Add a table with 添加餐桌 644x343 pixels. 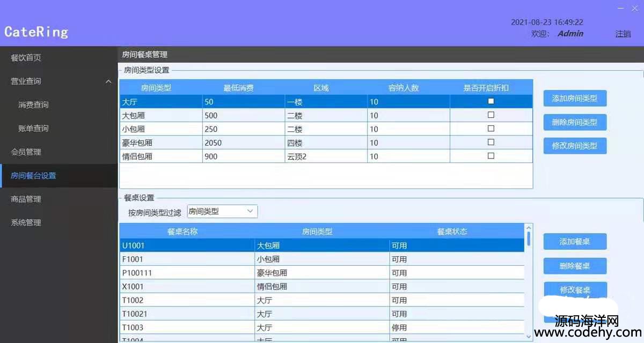pyautogui.click(x=575, y=242)
